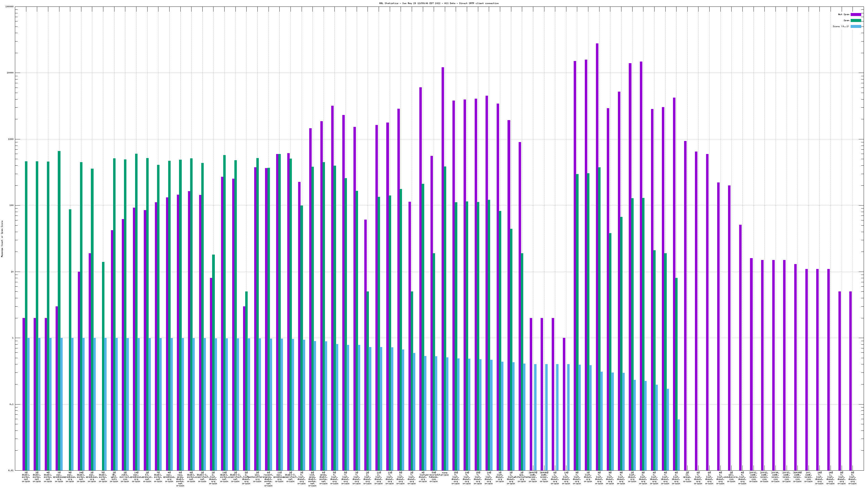The height and width of the screenshot is (488, 868).
Task: Click the 'Message Count or Spam Score' axis label
Action: (x=2, y=239)
